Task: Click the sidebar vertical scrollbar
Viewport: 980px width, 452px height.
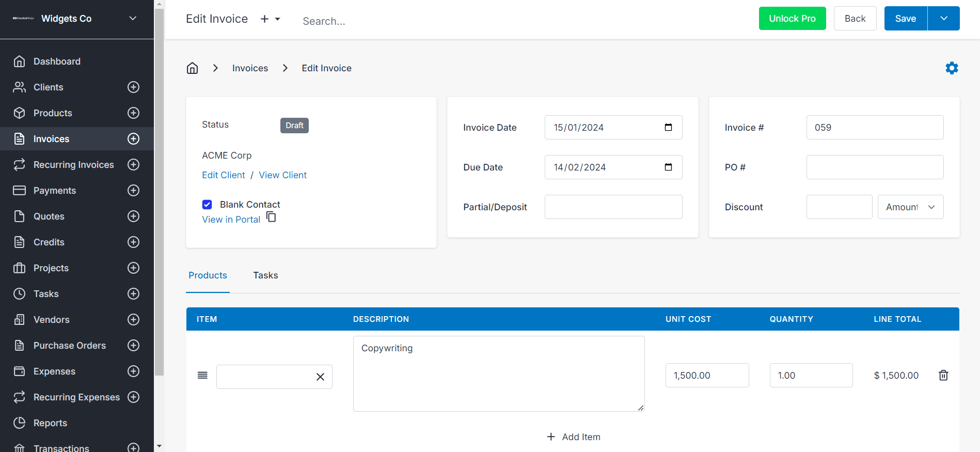Action: click(159, 207)
